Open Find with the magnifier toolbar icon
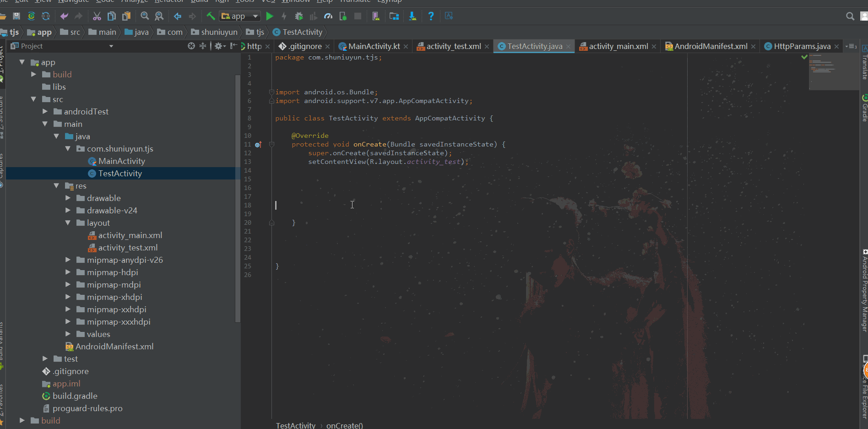The width and height of the screenshot is (868, 429). [x=145, y=16]
